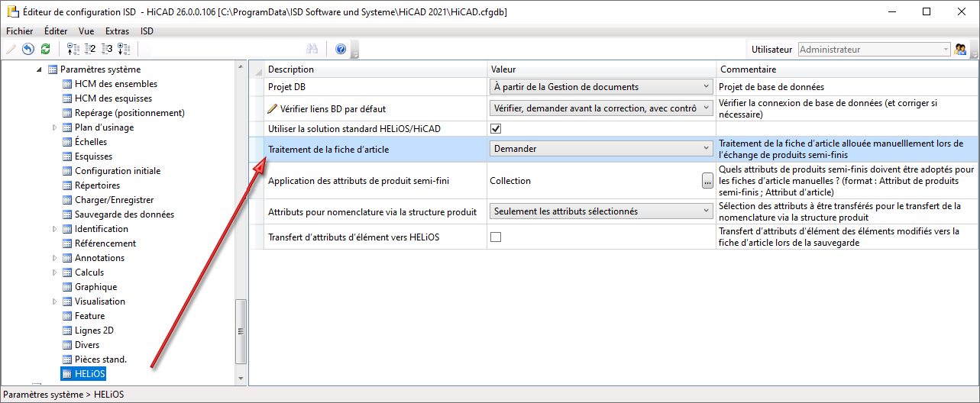Expand the Identification tree node
The height and width of the screenshot is (403, 980).
[54, 229]
